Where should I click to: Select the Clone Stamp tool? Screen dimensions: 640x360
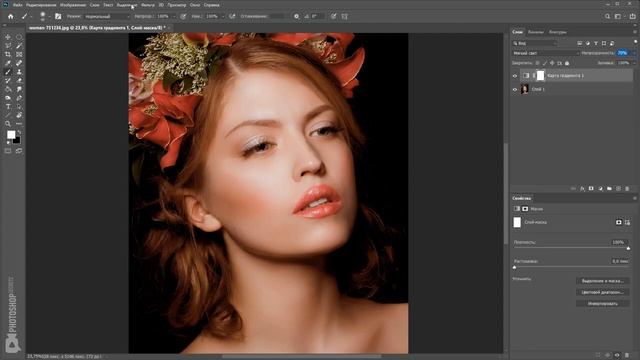click(19, 72)
